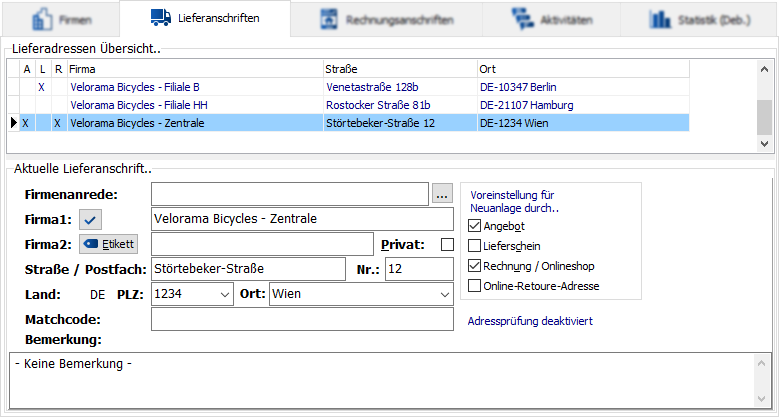Enable the Lieferschein checkbox

click(x=474, y=246)
